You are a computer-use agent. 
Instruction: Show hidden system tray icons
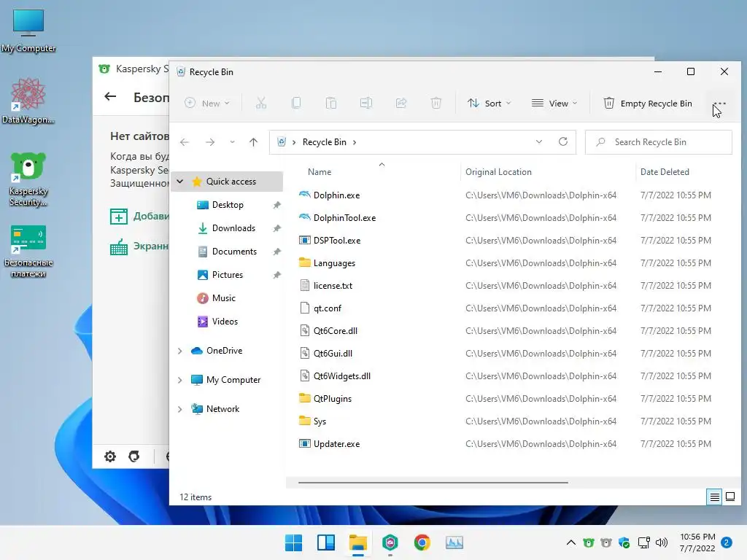pos(570,542)
